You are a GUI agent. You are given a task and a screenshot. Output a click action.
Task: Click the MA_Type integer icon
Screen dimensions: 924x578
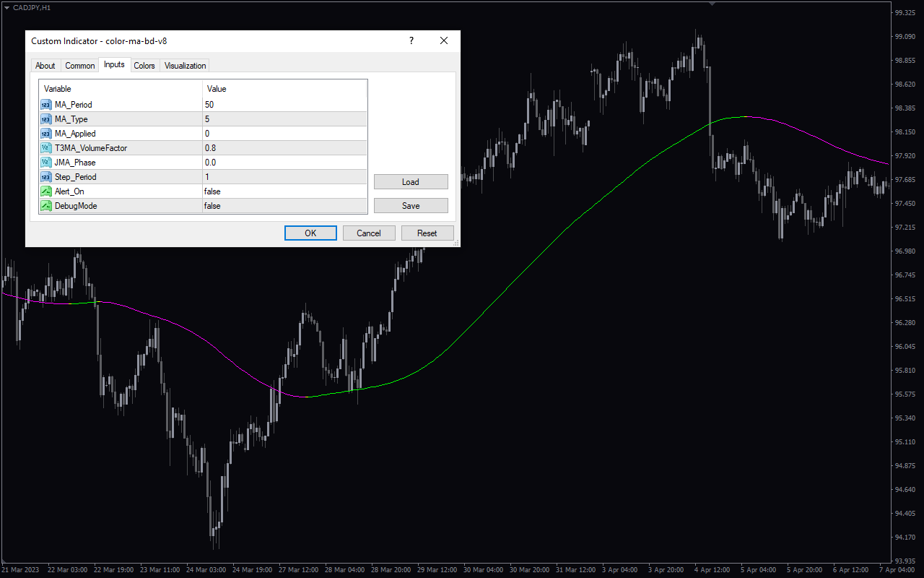tap(46, 119)
